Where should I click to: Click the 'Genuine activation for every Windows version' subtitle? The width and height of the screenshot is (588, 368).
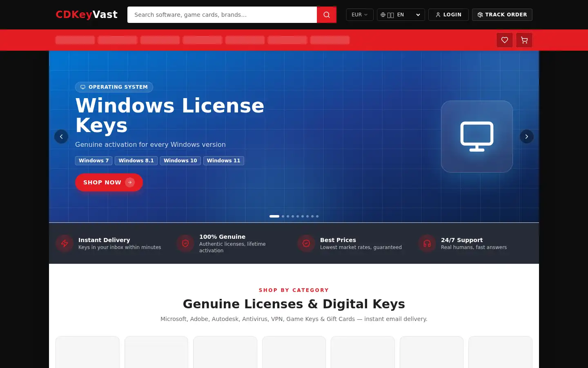point(150,145)
